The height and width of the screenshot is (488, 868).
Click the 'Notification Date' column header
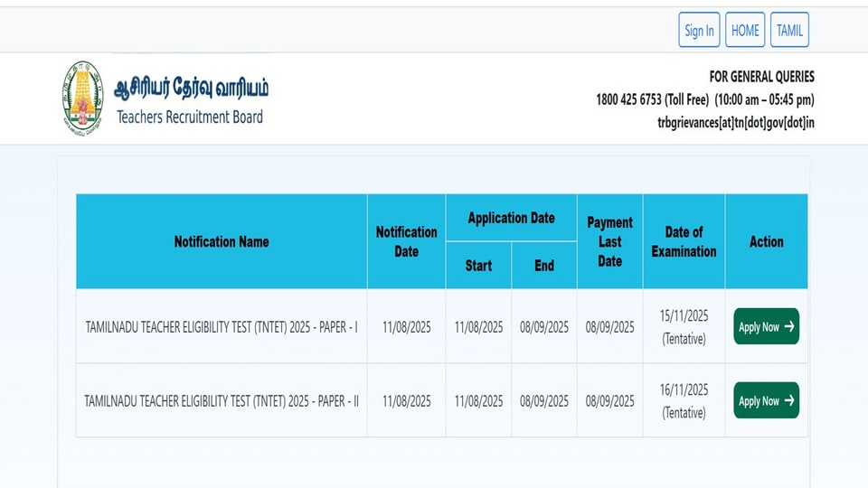[x=406, y=242]
